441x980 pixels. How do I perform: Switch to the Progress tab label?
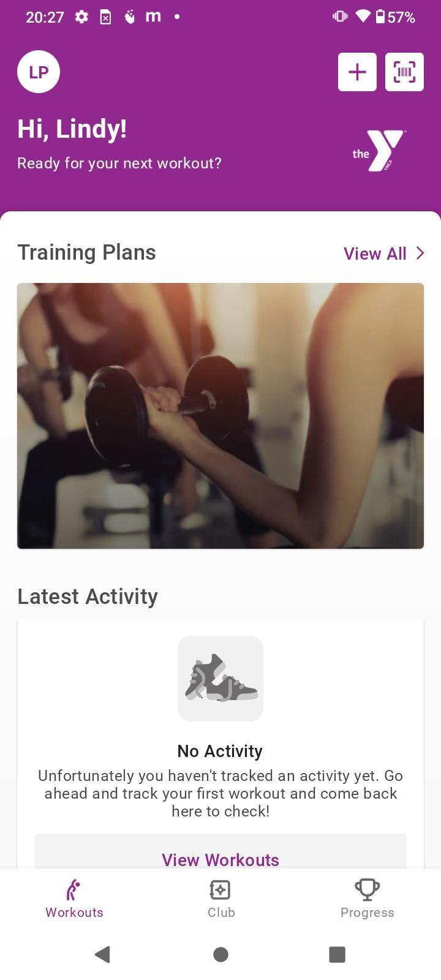pyautogui.click(x=367, y=912)
